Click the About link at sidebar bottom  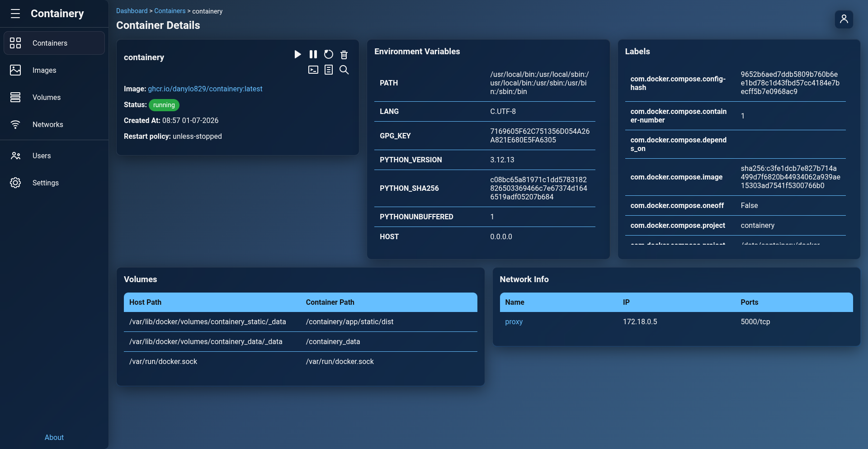(54, 437)
